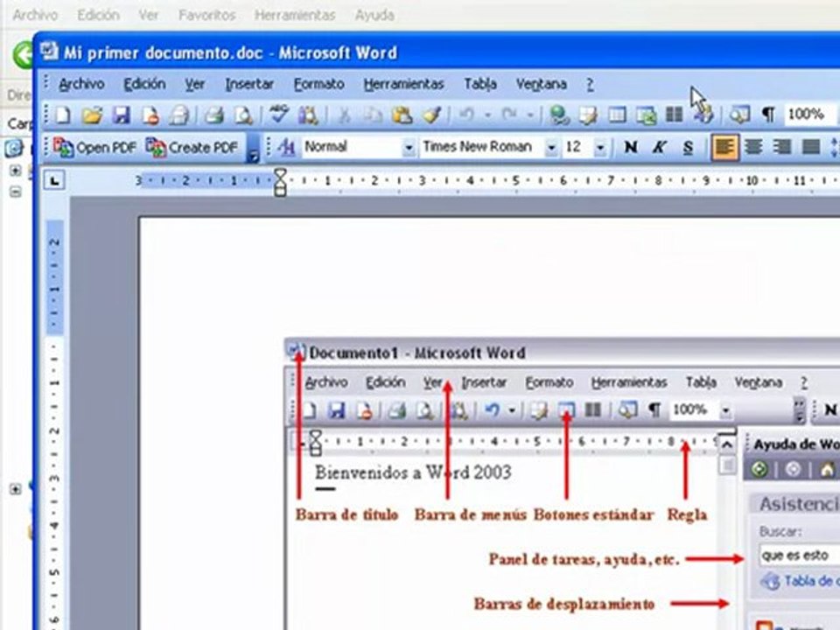The image size is (840, 630).
Task: Insert a Microsoft Excel worksheet
Action: (x=646, y=115)
